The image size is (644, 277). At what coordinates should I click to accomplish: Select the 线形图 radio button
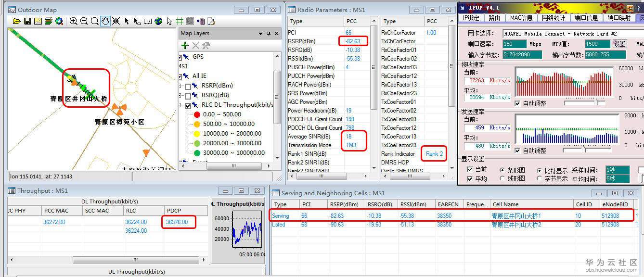[x=502, y=179]
